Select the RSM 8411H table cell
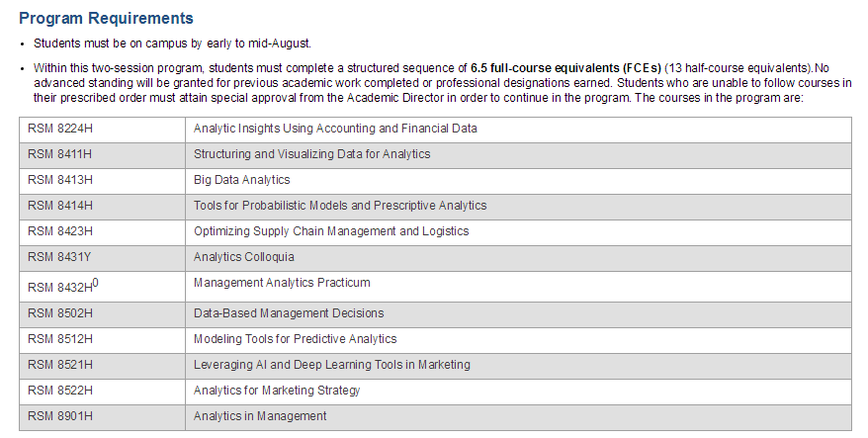 (x=103, y=155)
